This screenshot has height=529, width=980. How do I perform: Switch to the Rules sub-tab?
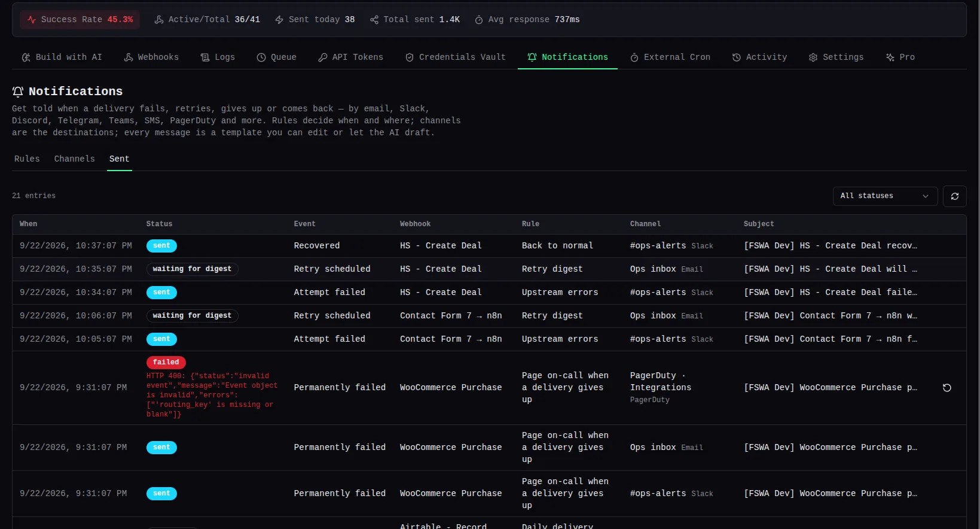point(27,159)
